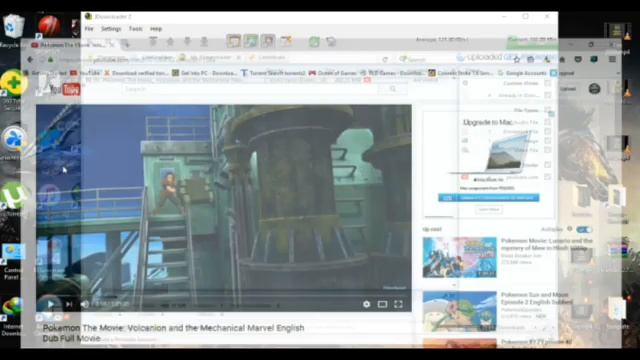Go back with the browser back arrow
The image size is (640, 360).
tap(30, 60)
